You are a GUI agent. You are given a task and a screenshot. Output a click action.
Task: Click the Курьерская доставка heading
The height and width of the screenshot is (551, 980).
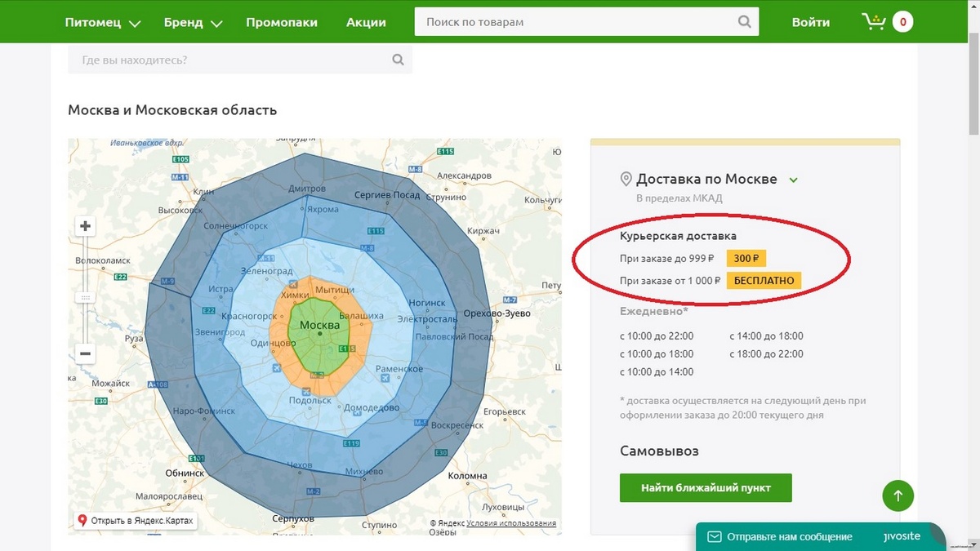pos(678,237)
